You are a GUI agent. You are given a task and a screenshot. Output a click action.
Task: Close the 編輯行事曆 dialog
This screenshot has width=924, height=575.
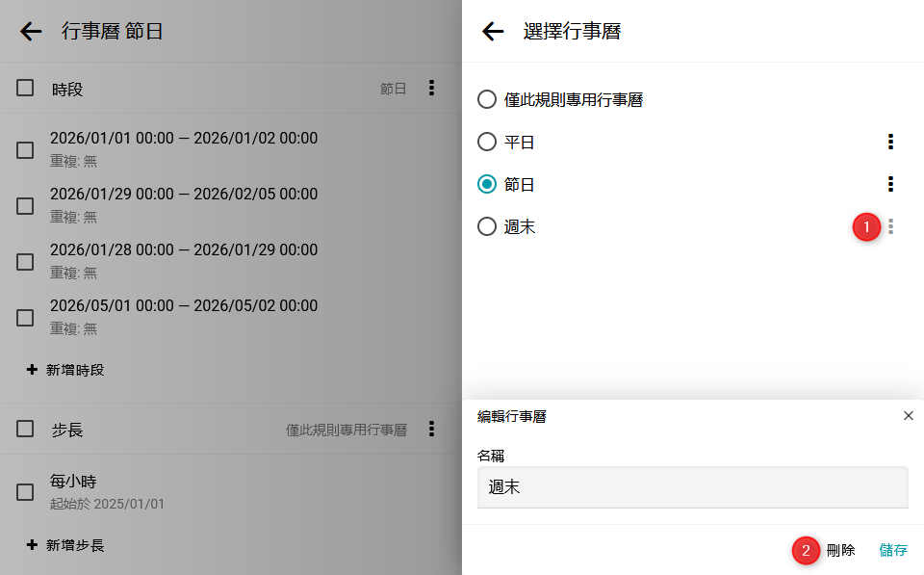pyautogui.click(x=908, y=416)
